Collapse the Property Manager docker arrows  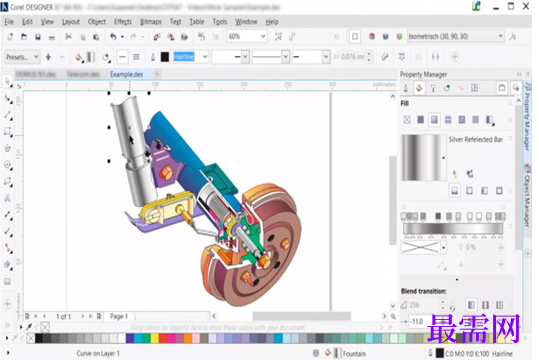pos(519,74)
